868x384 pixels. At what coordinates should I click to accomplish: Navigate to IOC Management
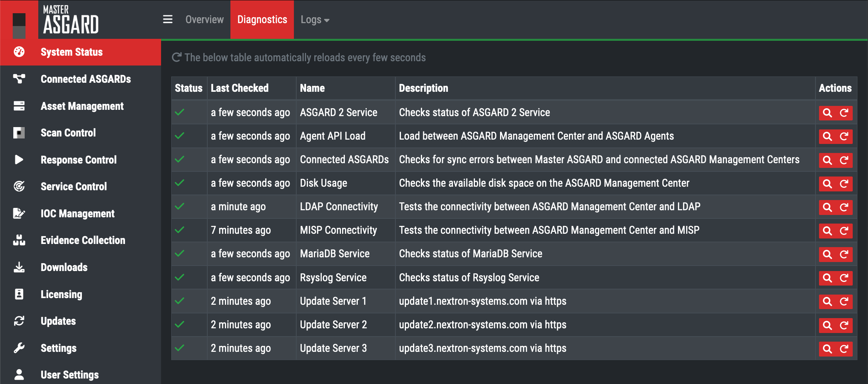78,214
